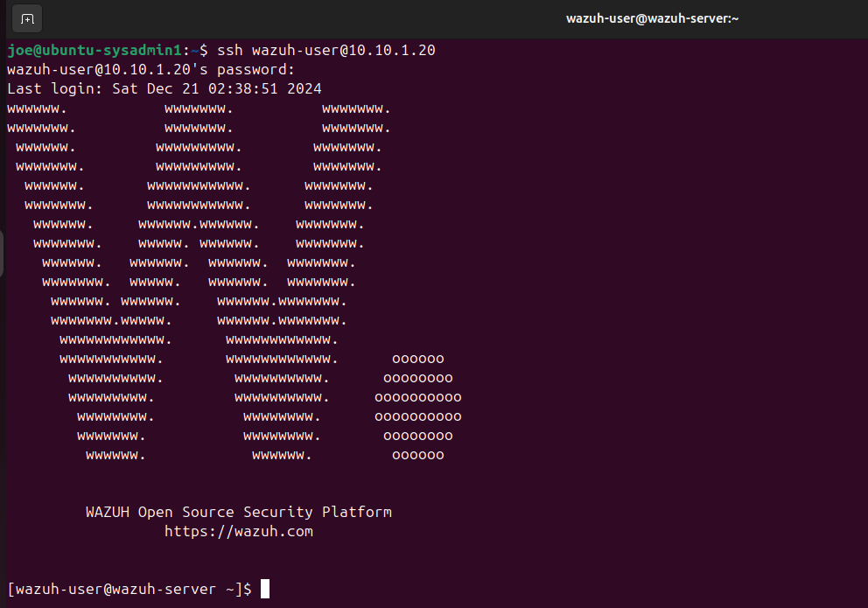Click the top-right w's of the ASCII logo
868x608 pixels.
pos(355,108)
